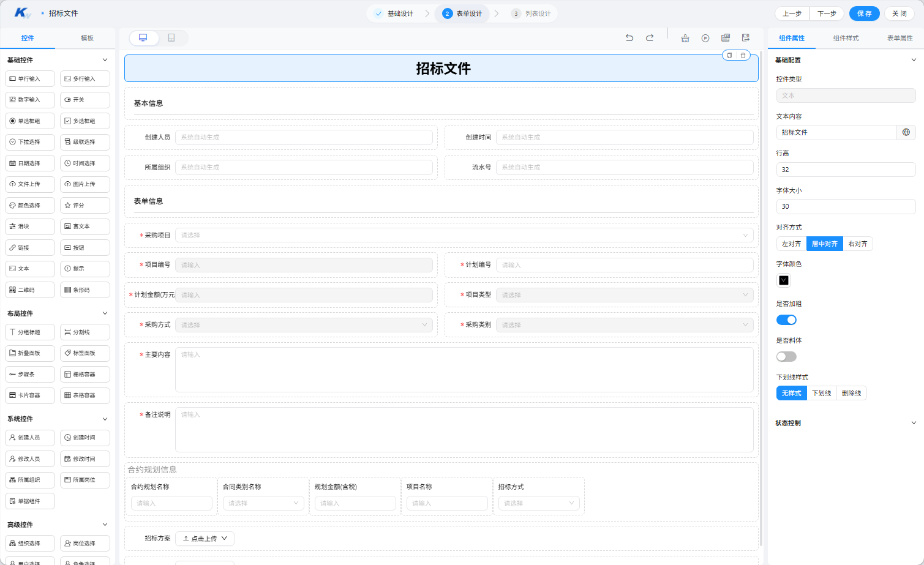Add a 链接 control

point(30,248)
